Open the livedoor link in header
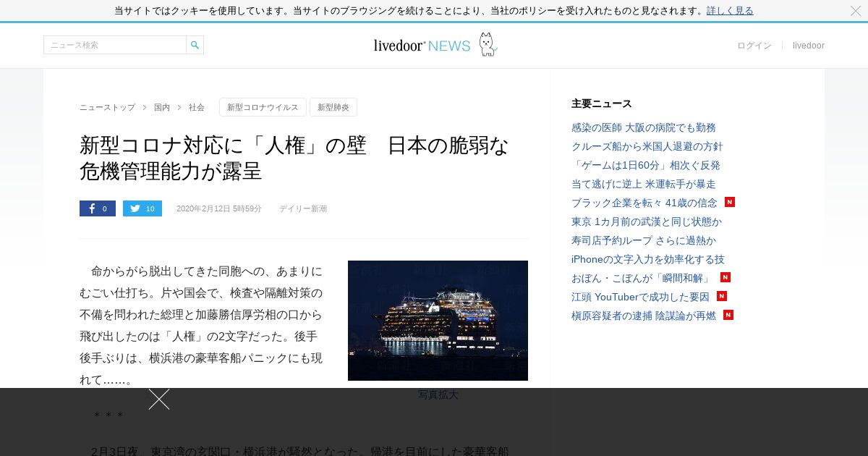The height and width of the screenshot is (456, 868). coord(809,46)
